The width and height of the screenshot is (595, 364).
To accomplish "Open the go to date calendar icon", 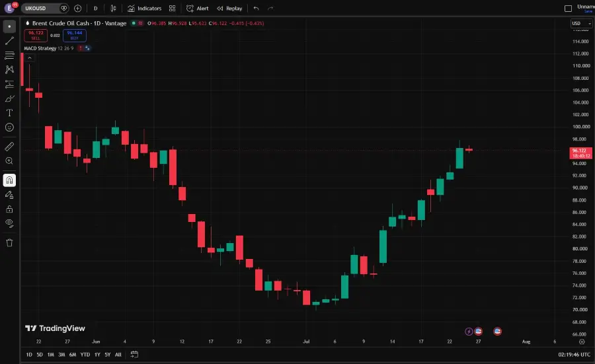I will pyautogui.click(x=134, y=355).
